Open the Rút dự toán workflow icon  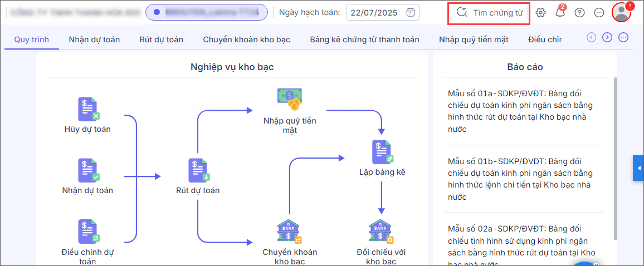(x=199, y=171)
